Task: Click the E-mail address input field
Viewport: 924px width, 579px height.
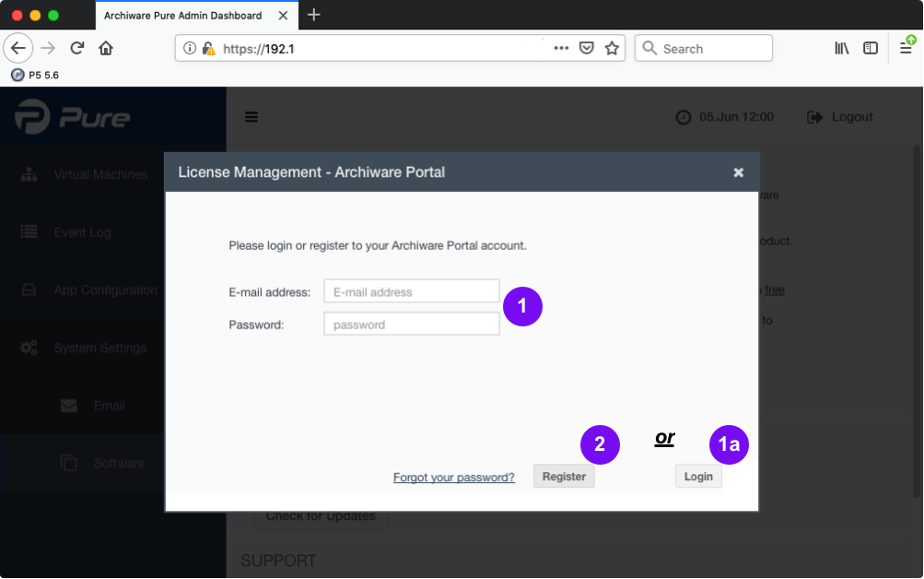Action: 412,291
